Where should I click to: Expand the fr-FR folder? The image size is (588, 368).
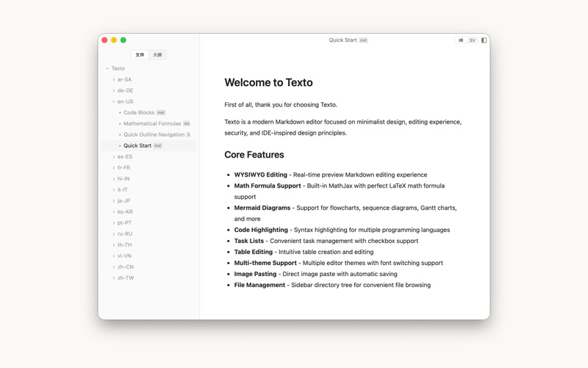click(114, 168)
